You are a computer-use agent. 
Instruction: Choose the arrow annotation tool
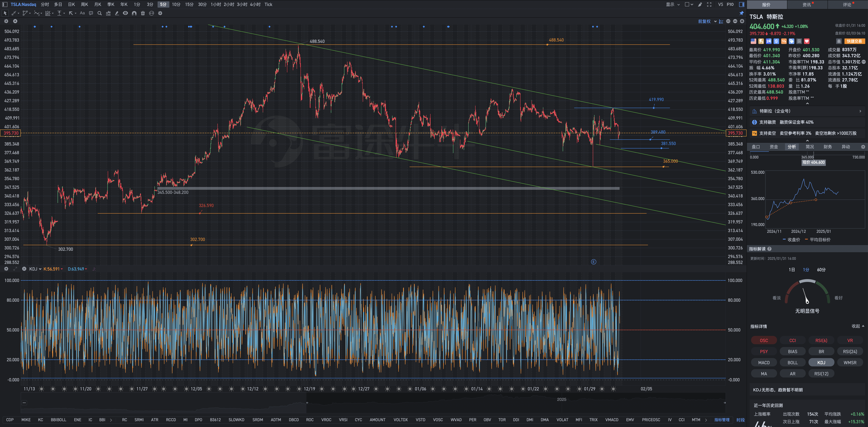point(71,13)
